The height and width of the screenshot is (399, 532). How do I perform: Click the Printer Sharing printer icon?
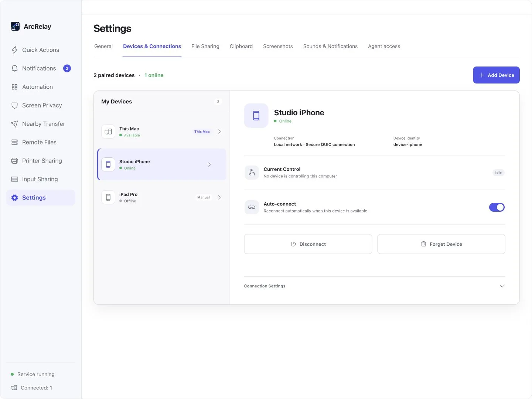[x=14, y=161]
